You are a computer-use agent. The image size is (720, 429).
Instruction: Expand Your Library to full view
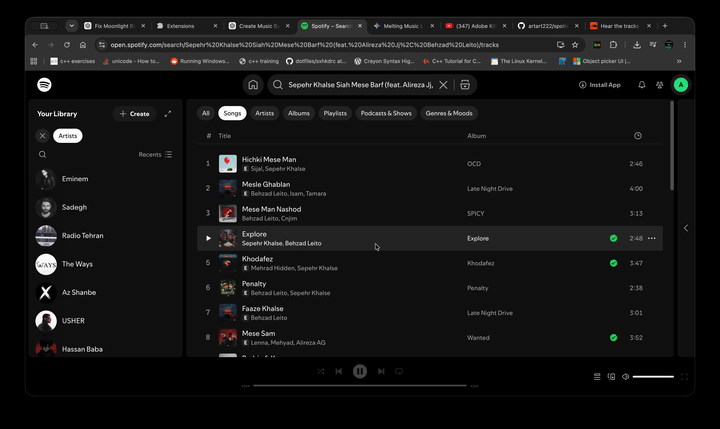(x=168, y=113)
